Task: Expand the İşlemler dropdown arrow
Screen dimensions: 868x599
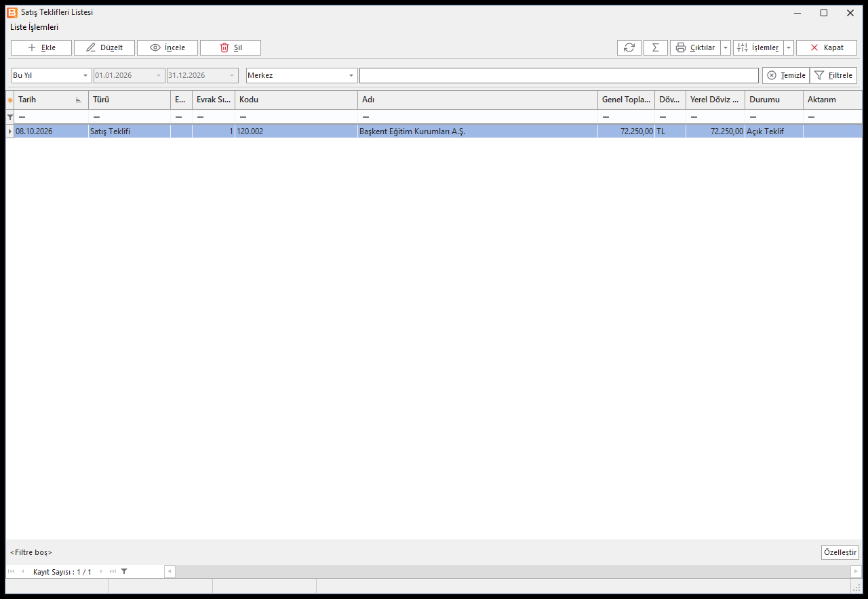Action: (x=789, y=47)
